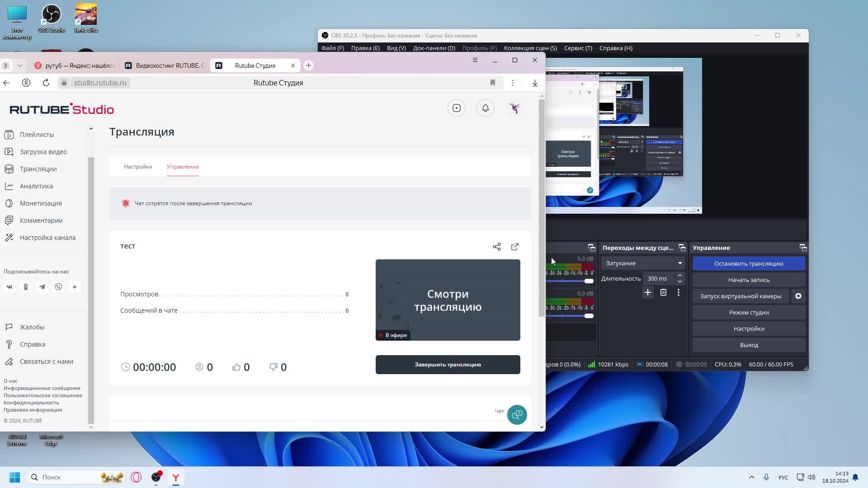Open transition options three-dot menu in OBS
This screenshot has width=868, height=488.
tap(679, 292)
